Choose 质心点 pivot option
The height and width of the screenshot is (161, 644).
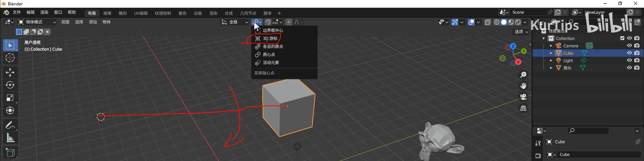click(284, 55)
